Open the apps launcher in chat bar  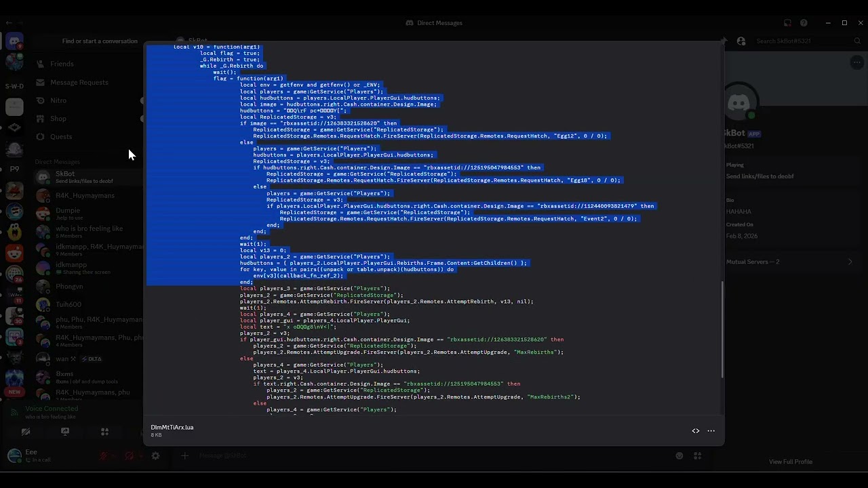click(x=697, y=456)
